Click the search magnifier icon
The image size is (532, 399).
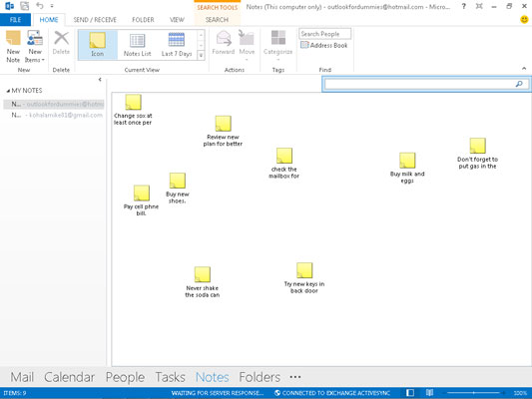[x=519, y=84]
